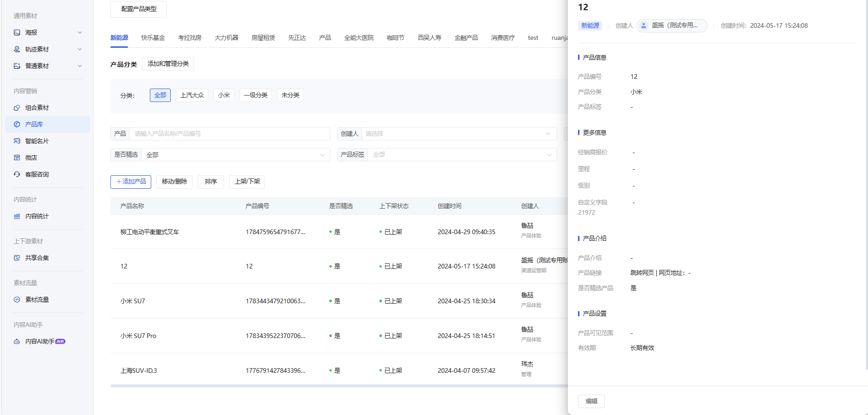Viewport: 868px width, 415px height.
Task: Switch to the 新能源 tab
Action: point(119,38)
